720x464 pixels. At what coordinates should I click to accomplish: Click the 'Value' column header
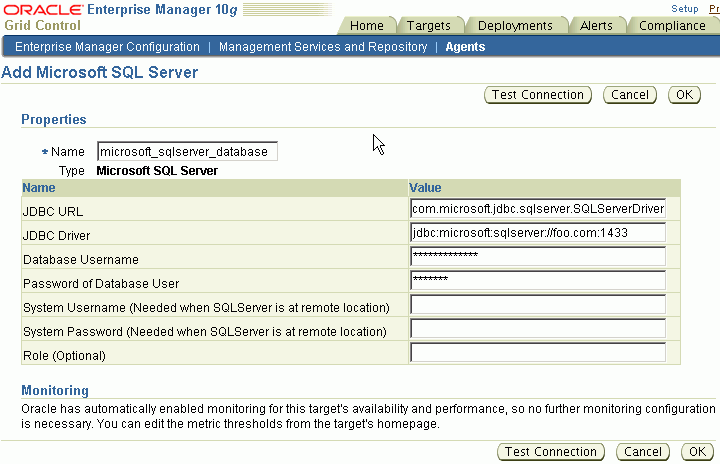[425, 188]
